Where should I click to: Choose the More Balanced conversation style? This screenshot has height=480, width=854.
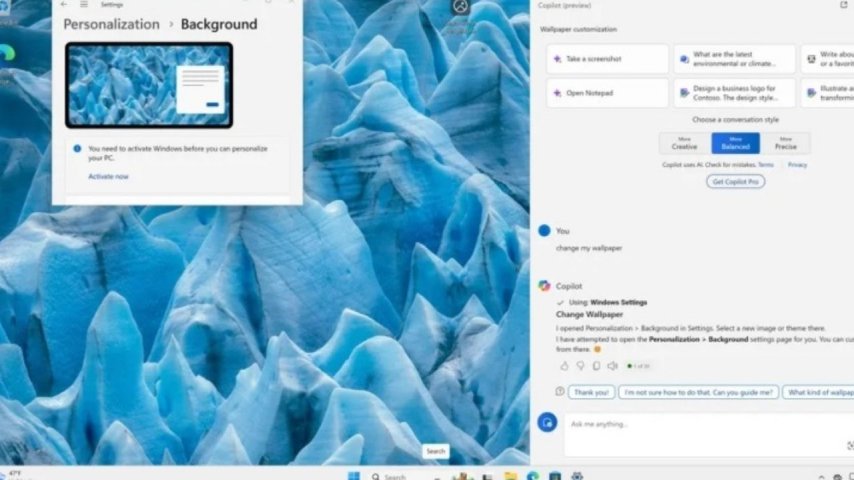pyautogui.click(x=735, y=143)
